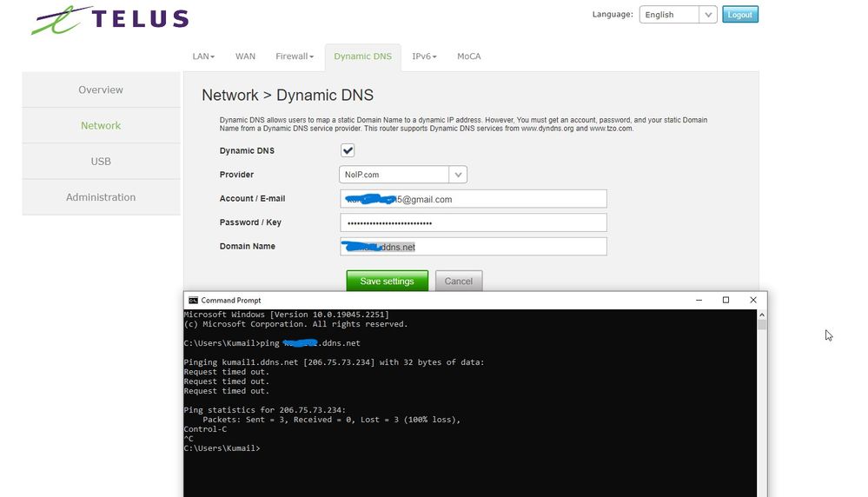Screen dimensions: 868x497
Task: Select the Dynamic DNS tab
Action: pos(362,56)
